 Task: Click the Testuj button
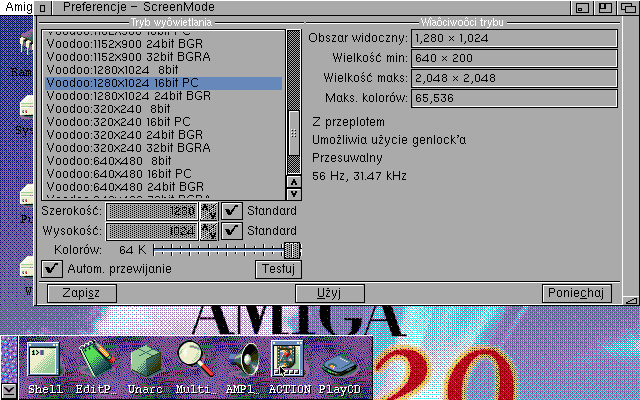coord(278,269)
